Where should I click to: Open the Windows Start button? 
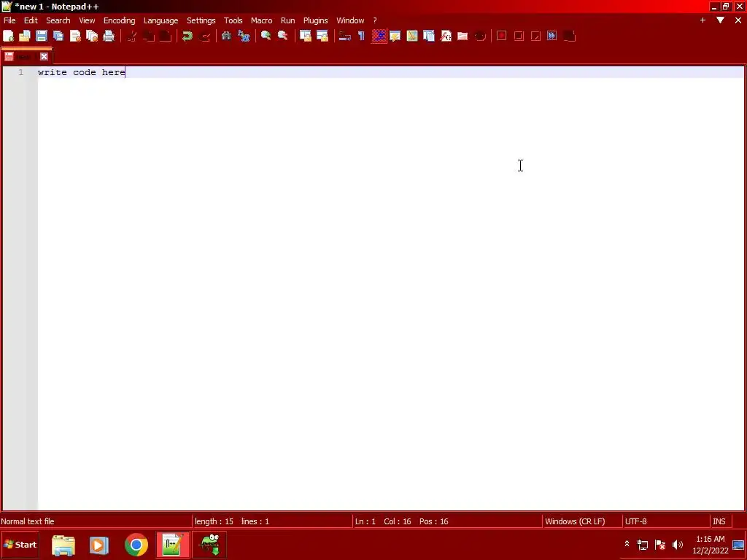pos(20,545)
